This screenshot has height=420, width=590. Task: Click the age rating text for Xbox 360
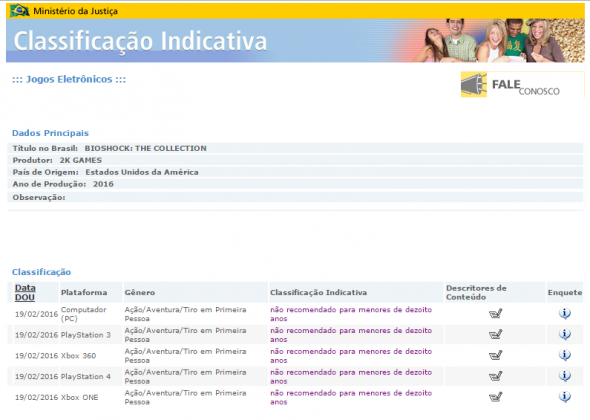click(x=351, y=356)
